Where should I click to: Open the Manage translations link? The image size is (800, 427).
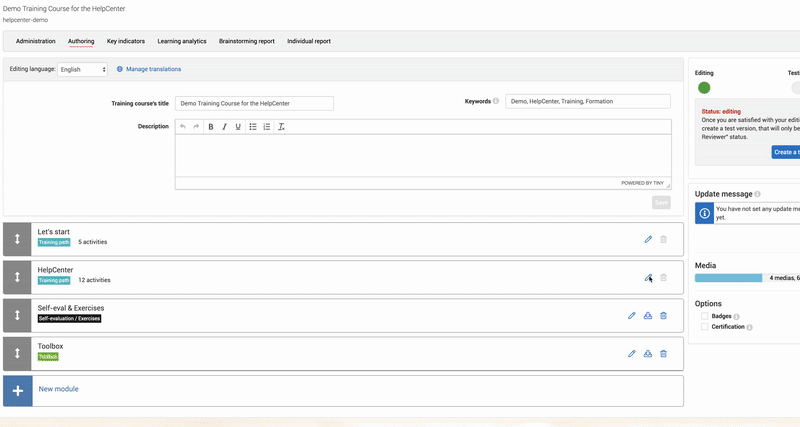click(154, 69)
